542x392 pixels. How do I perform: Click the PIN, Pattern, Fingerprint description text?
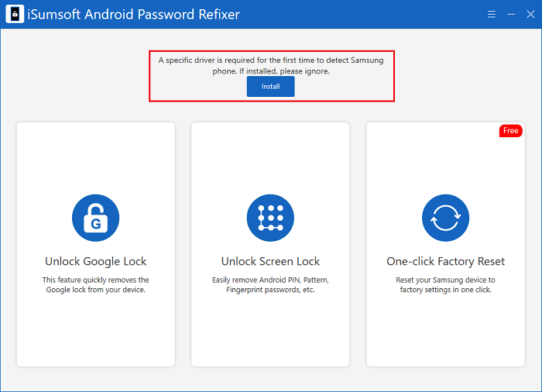click(270, 285)
